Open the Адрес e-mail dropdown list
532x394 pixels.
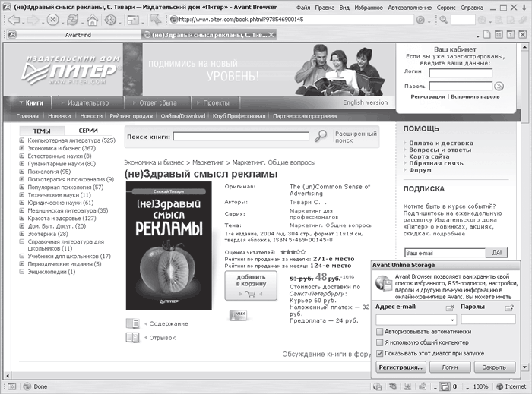tap(452, 320)
